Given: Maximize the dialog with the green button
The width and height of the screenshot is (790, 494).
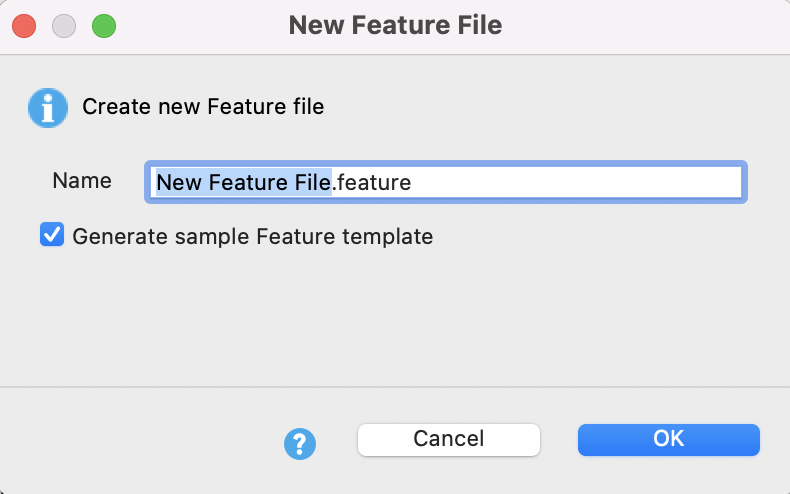Looking at the screenshot, I should (104, 25).
